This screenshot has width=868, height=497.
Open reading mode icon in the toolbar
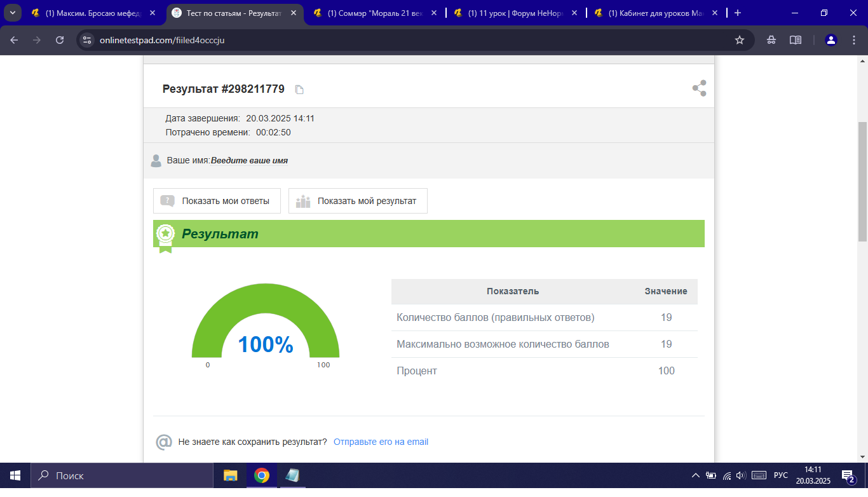point(795,40)
